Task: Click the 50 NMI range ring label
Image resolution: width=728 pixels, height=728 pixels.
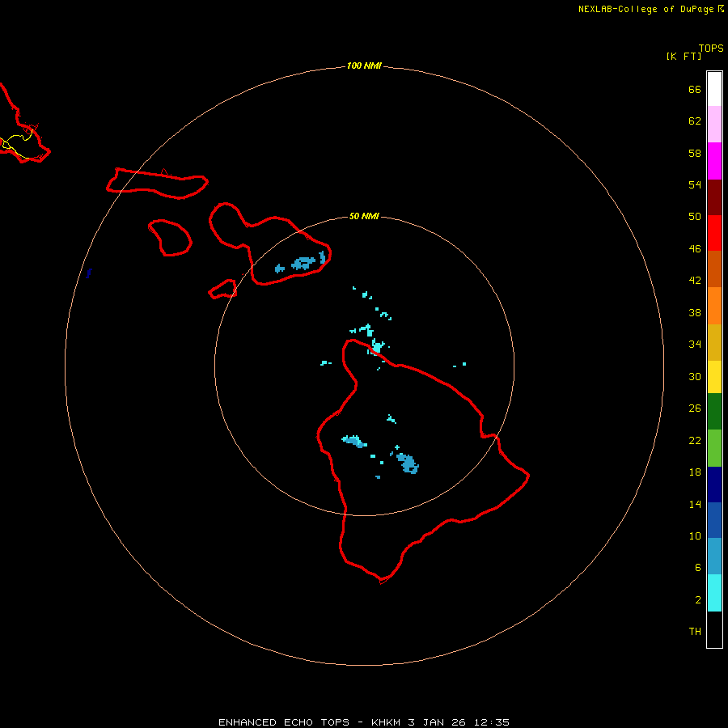Action: pos(364,216)
